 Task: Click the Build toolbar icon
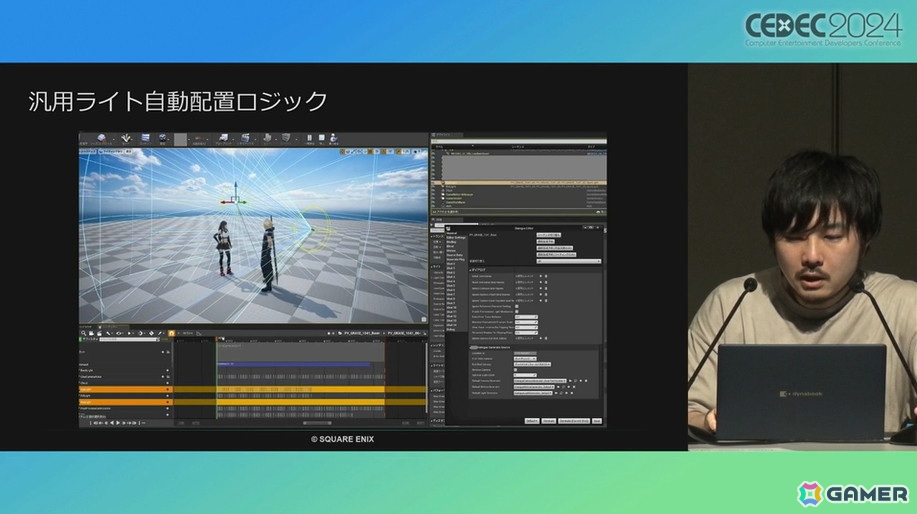coord(267,139)
